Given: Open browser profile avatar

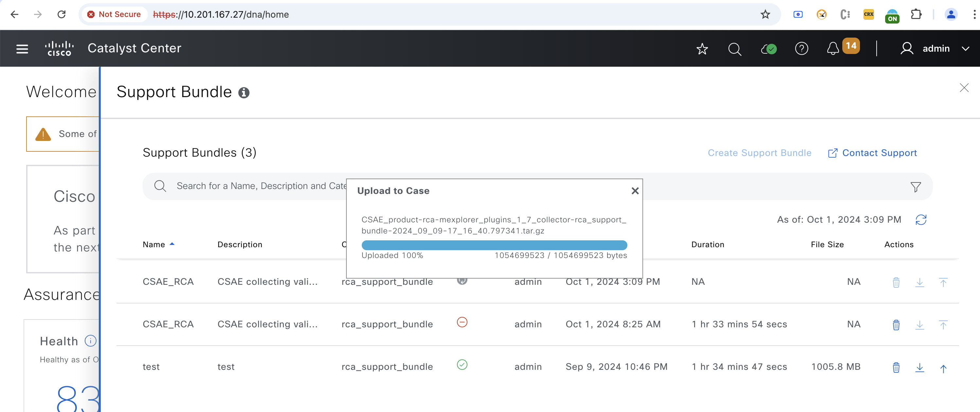Looking at the screenshot, I should click(x=951, y=14).
